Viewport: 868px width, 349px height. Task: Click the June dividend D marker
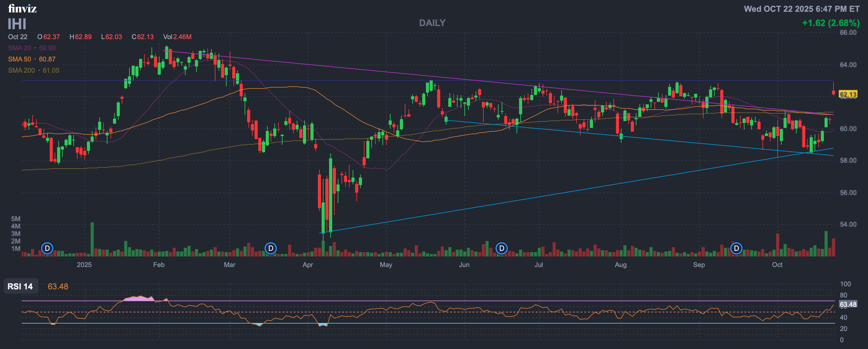[501, 249]
